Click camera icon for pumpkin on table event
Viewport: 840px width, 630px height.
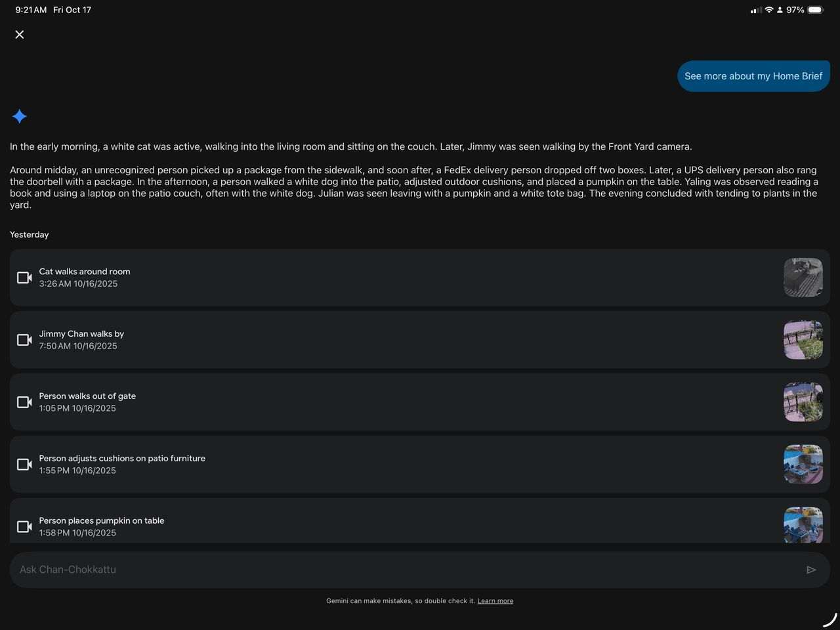pyautogui.click(x=24, y=526)
